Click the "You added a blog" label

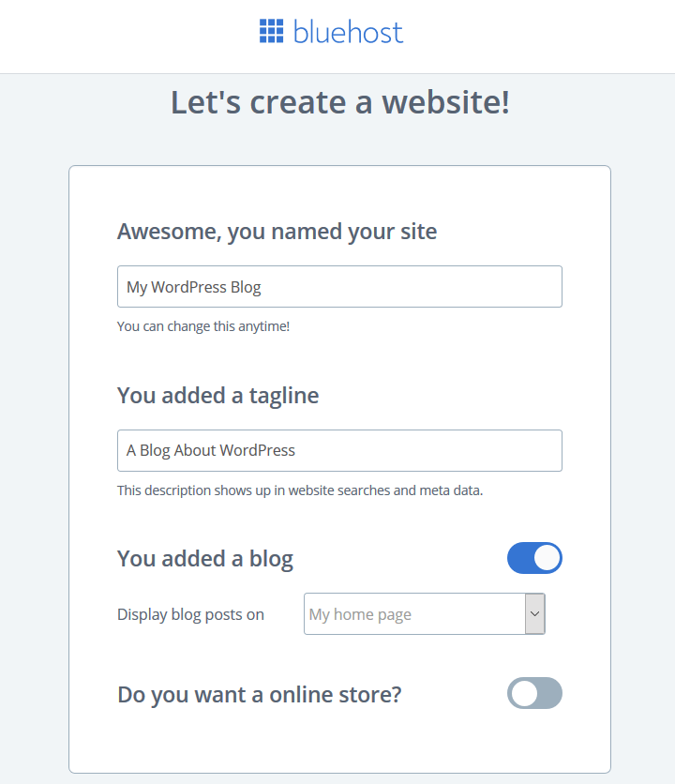tap(205, 559)
